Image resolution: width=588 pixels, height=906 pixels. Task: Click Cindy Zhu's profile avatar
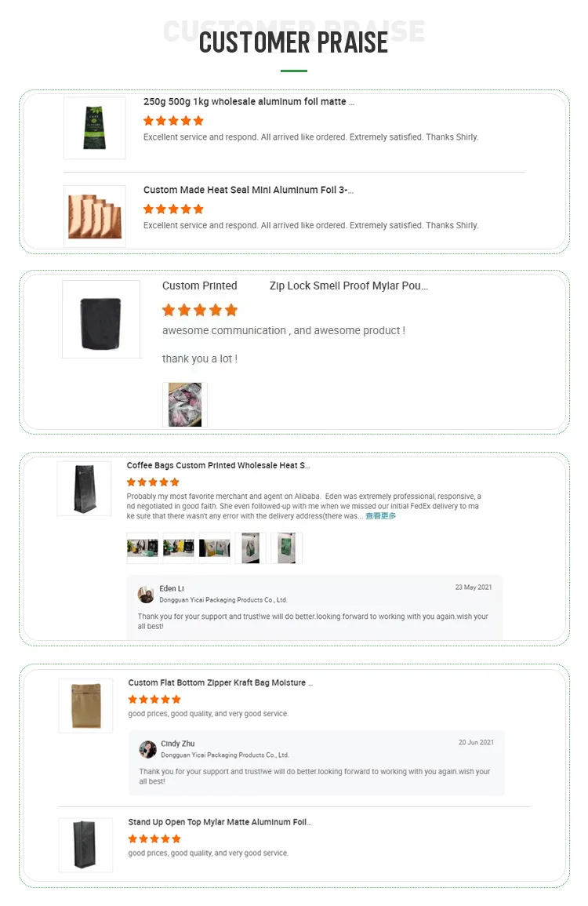(x=147, y=749)
